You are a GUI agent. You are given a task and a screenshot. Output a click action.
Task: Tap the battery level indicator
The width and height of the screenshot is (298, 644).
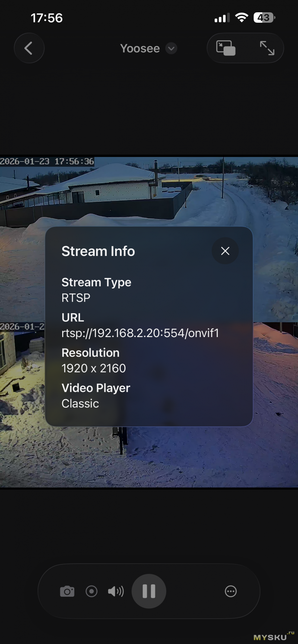[264, 18]
